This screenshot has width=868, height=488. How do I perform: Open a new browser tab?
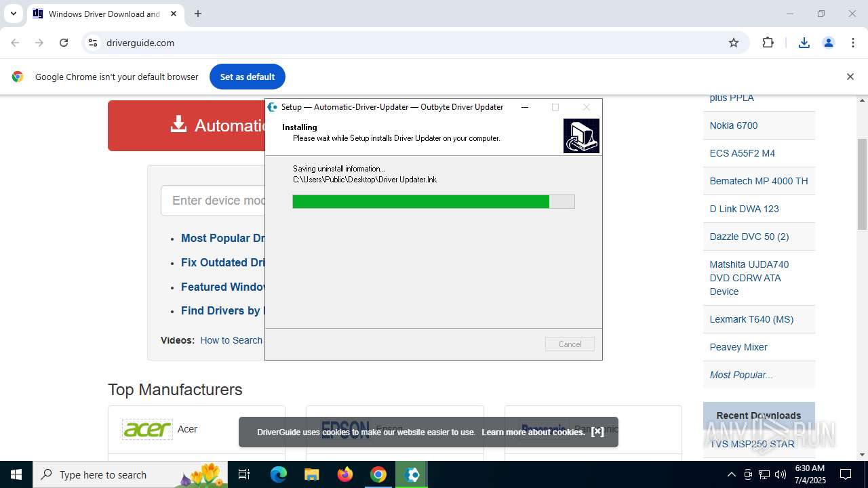[x=198, y=14]
